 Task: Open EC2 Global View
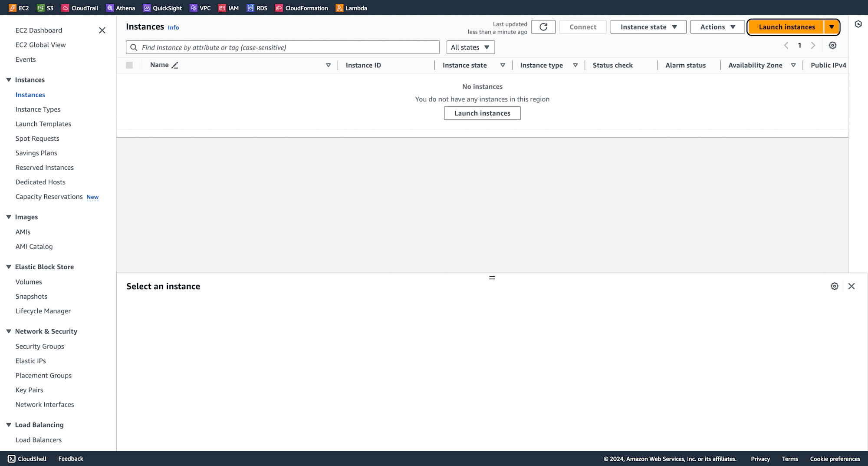(x=40, y=45)
